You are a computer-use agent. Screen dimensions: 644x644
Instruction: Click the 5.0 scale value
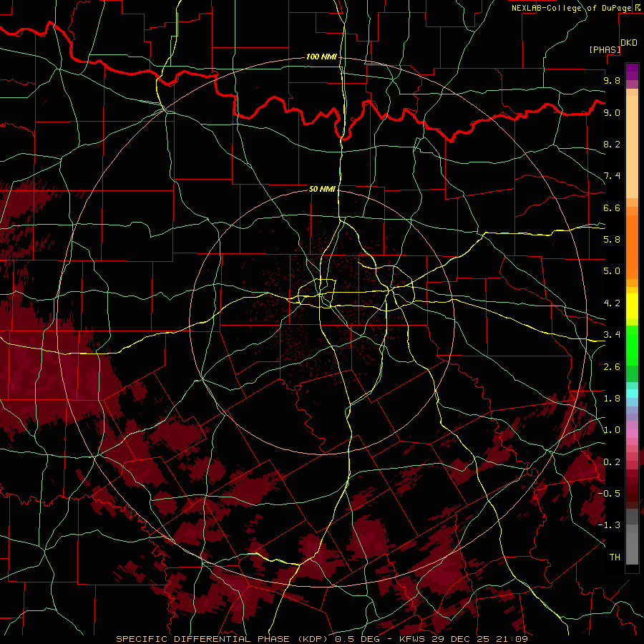pyautogui.click(x=612, y=271)
